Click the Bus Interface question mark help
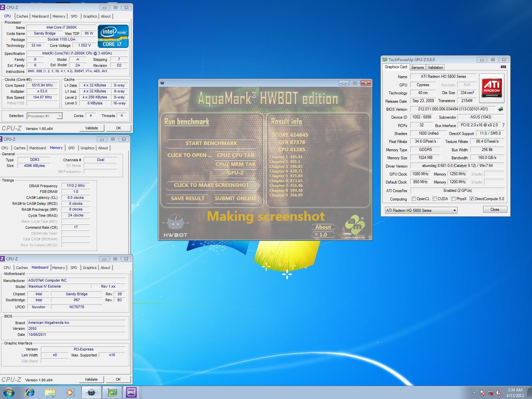The width and height of the screenshot is (532, 399). (503, 125)
